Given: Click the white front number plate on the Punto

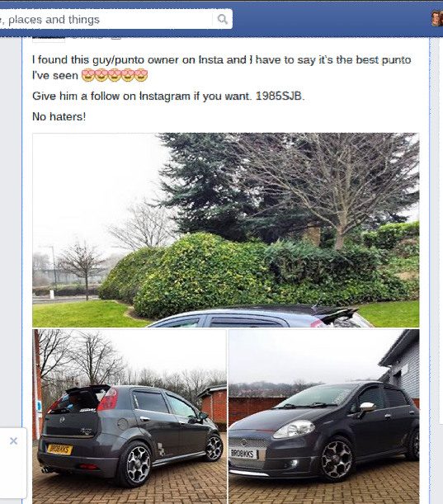Looking at the screenshot, I should [x=243, y=454].
